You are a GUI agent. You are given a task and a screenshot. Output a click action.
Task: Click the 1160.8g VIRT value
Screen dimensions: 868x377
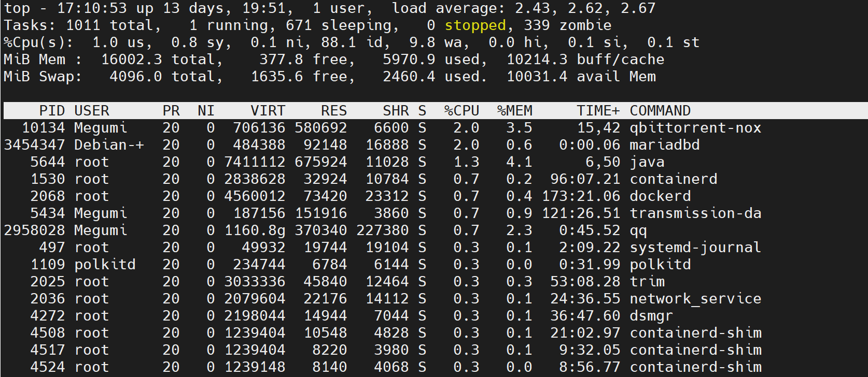(255, 230)
